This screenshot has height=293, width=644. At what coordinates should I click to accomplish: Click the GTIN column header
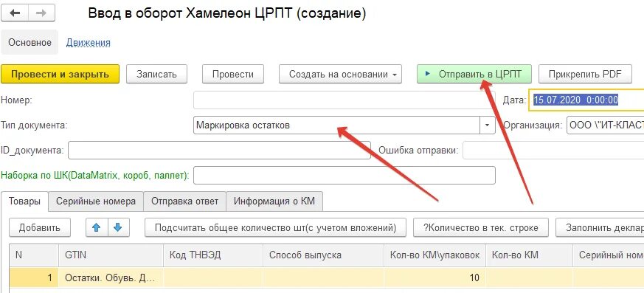111,255
